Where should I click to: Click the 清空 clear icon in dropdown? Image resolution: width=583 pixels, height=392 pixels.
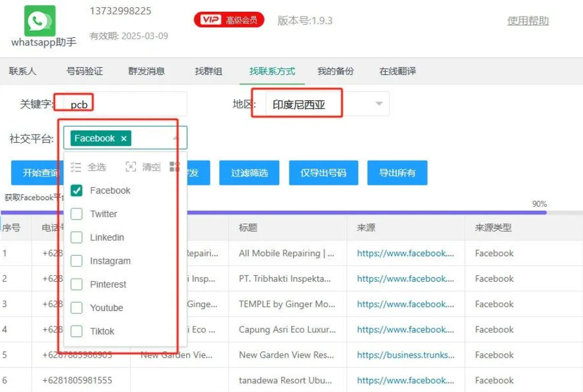131,167
